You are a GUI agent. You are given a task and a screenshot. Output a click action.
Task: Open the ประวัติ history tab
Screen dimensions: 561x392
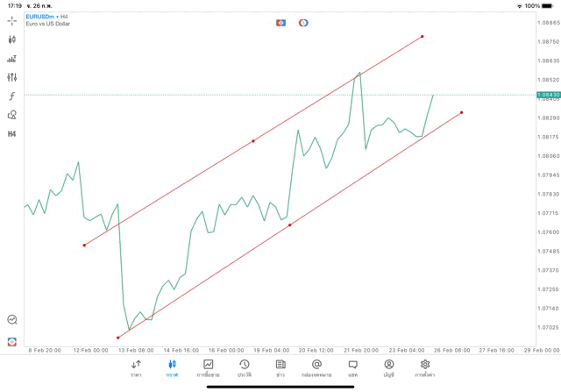click(244, 367)
